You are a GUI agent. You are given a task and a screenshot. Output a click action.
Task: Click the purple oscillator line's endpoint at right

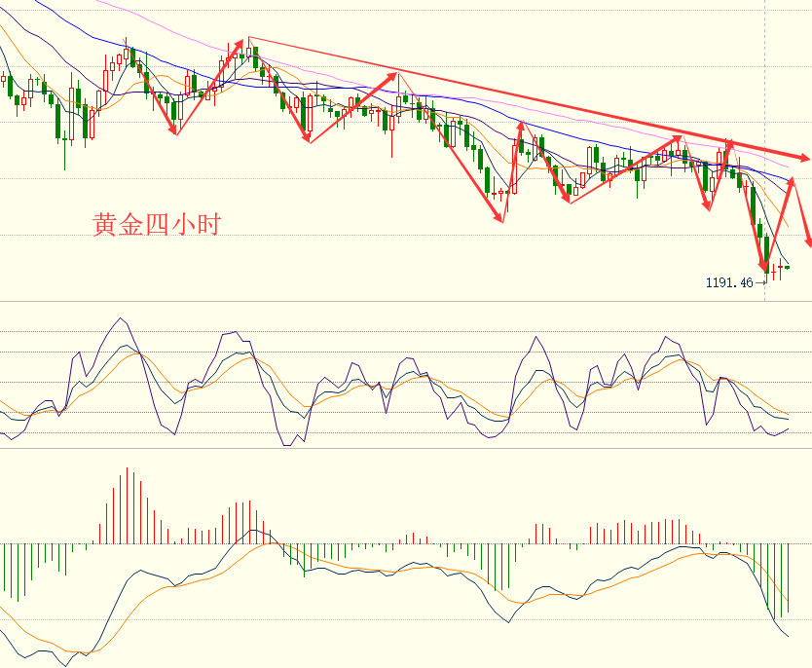click(789, 428)
